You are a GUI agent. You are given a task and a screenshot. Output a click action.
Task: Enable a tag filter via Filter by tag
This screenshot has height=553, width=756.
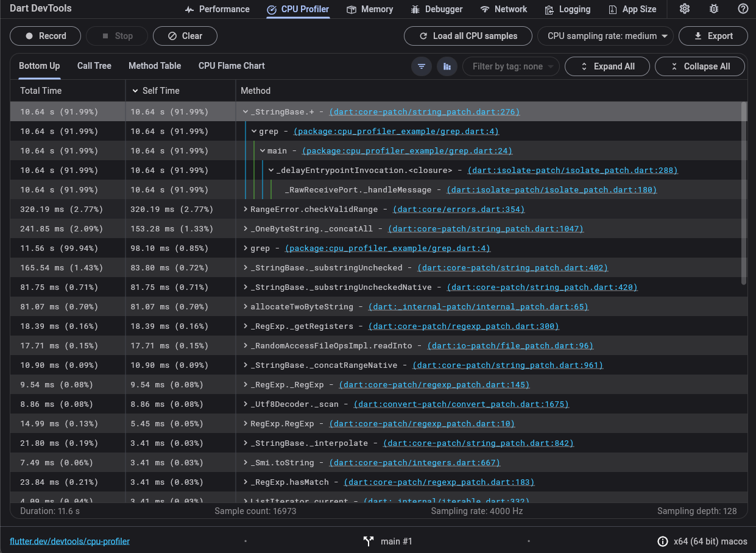[x=510, y=66]
